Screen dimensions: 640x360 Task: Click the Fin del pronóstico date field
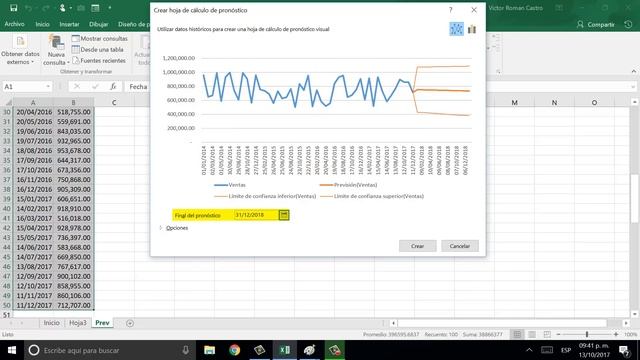256,215
